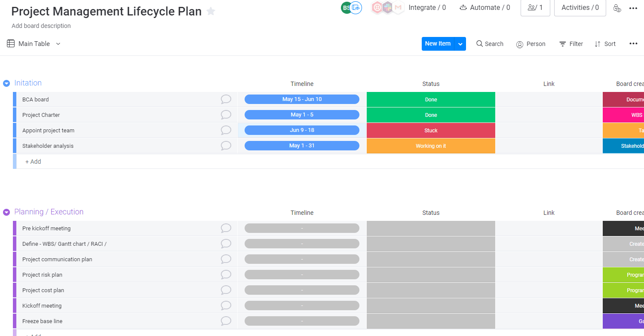644x336 pixels.
Task: Click the blue-ringed viewer avatar icon
Action: click(x=356, y=8)
